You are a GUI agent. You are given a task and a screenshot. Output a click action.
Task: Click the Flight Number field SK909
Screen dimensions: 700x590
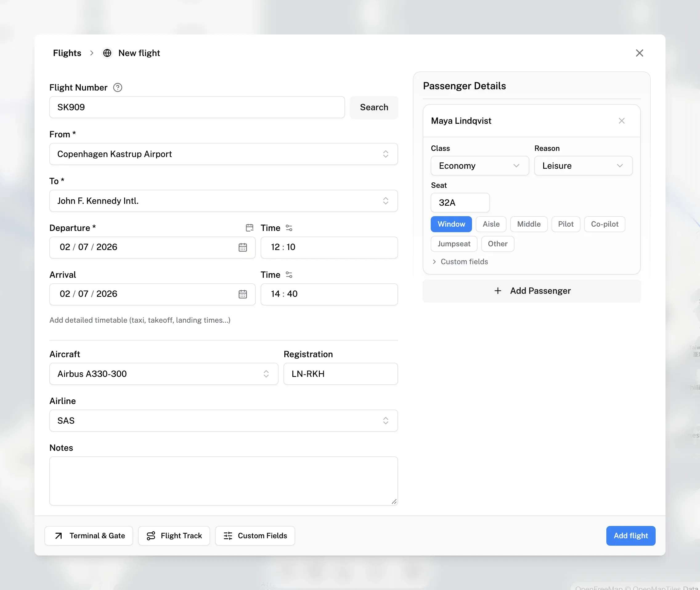(197, 107)
